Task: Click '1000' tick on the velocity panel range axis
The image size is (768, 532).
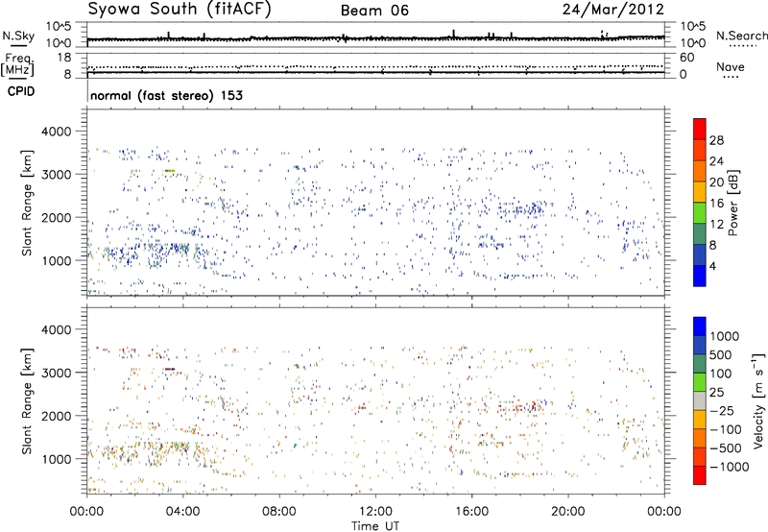Action: [57, 459]
